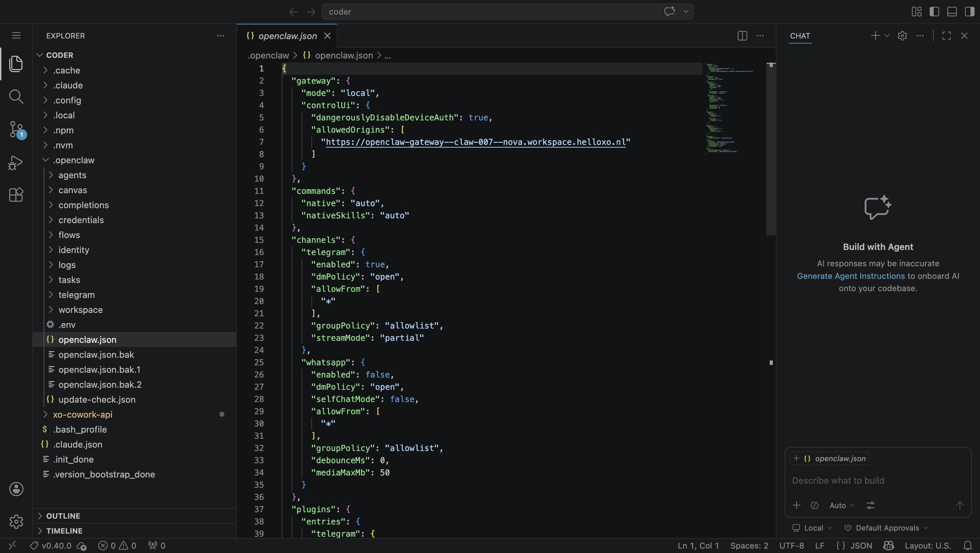The image size is (980, 553).
Task: Open the allowedOrigins gateway URL link
Action: [x=476, y=142]
